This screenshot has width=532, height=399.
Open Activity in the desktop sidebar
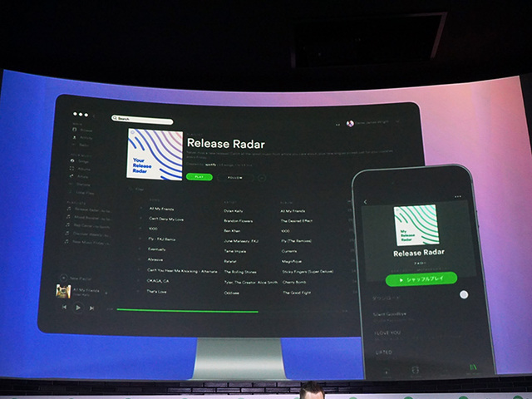[x=83, y=138]
